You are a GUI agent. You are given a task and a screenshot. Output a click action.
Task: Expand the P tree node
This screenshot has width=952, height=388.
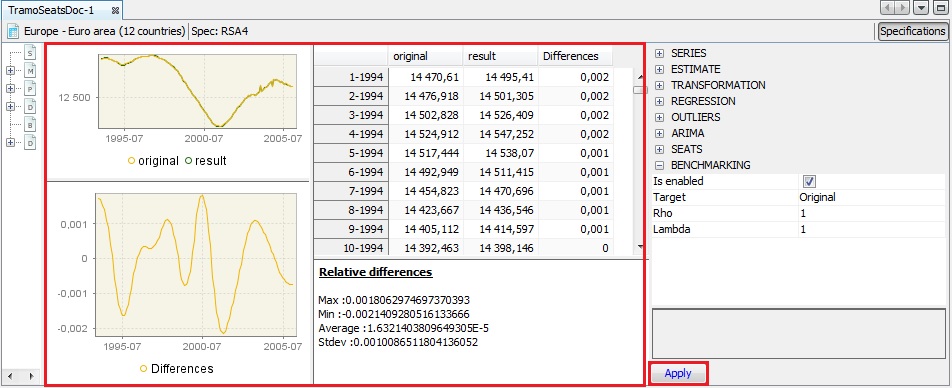tap(10, 89)
